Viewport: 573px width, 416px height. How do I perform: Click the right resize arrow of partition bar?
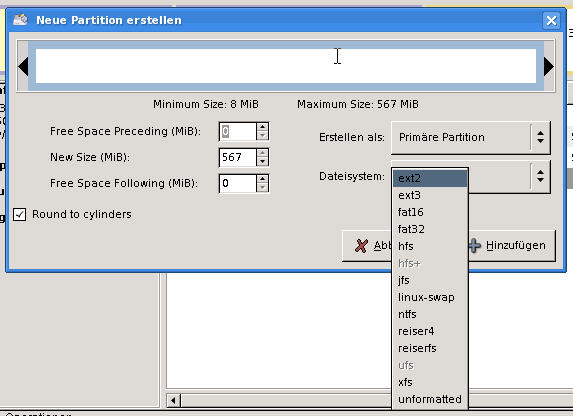(549, 67)
